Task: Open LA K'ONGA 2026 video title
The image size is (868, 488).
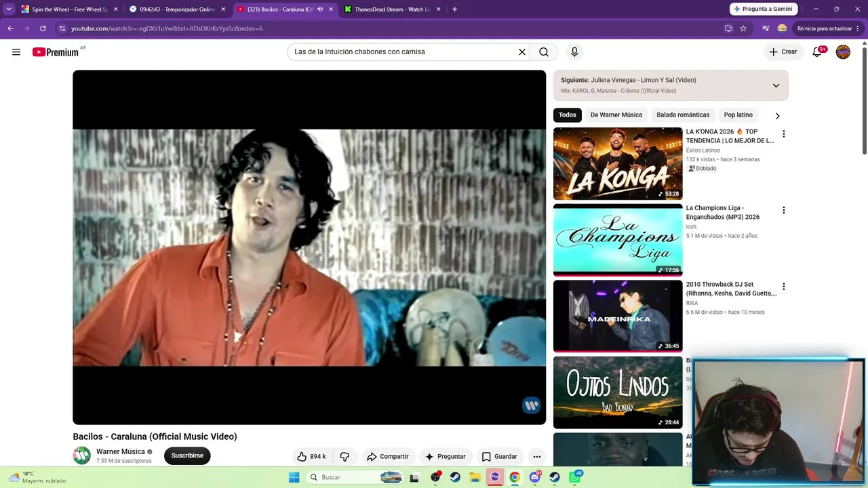Action: 730,136
